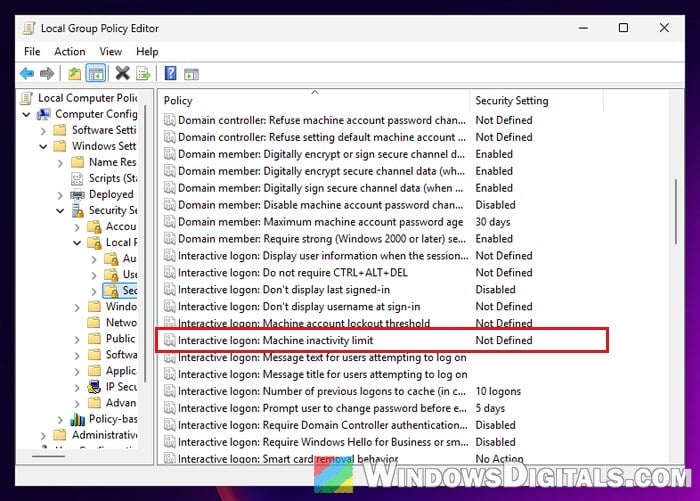Expand the Deployed Printers node

click(x=60, y=195)
